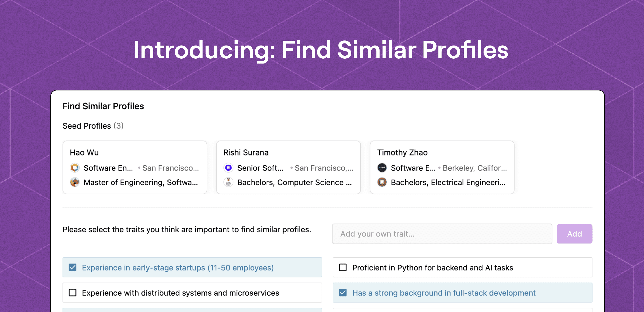The image size is (644, 312).
Task: Check Proficient in Python trait checkbox
Action: (343, 268)
